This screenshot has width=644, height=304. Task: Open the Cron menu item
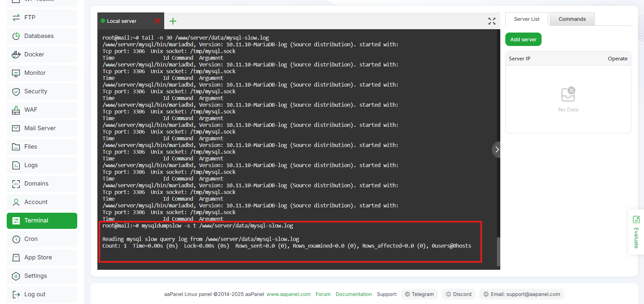click(42, 239)
